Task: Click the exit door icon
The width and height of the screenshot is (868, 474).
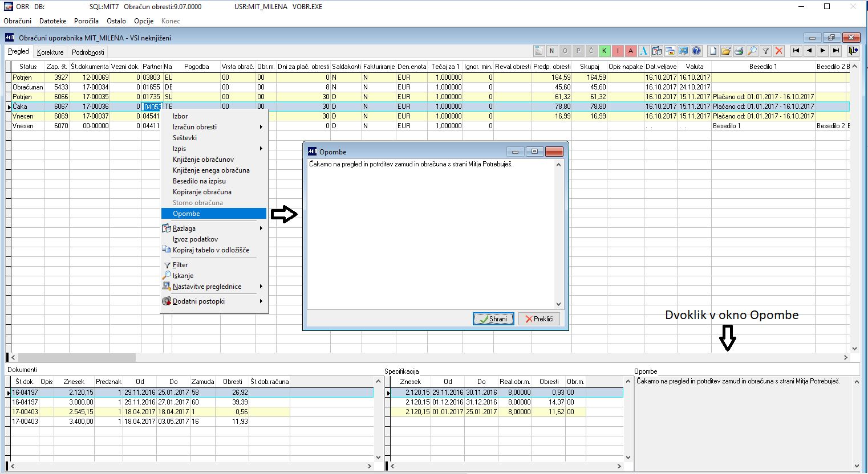Action: (853, 51)
